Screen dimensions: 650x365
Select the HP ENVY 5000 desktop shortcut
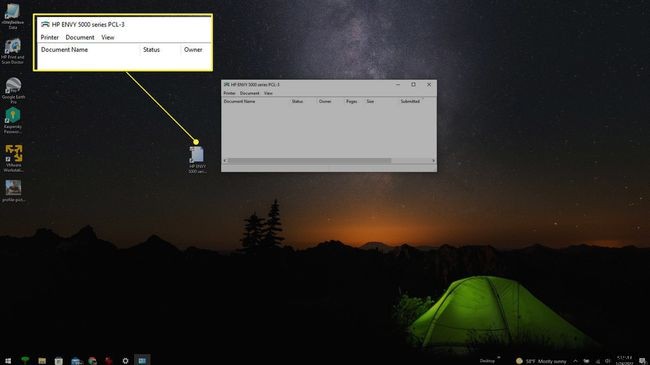pyautogui.click(x=197, y=160)
